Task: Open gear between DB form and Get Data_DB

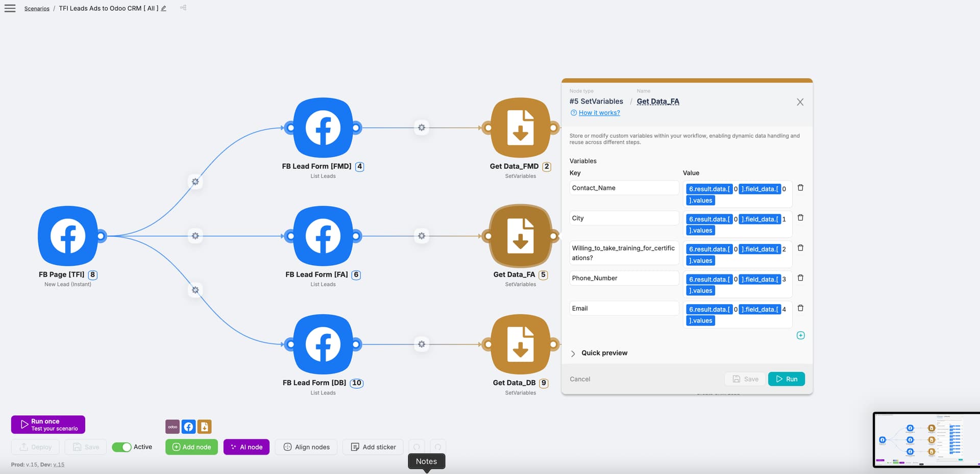Action: coord(422,344)
